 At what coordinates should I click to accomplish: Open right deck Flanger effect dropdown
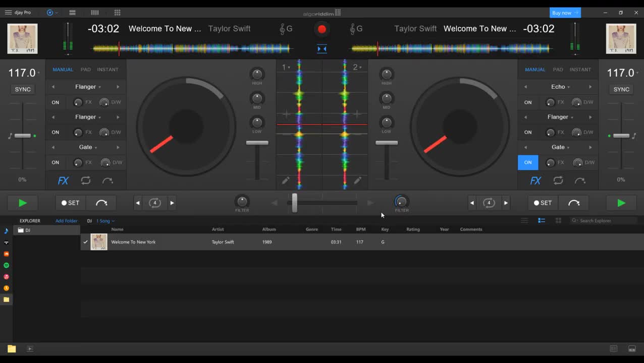point(560,117)
